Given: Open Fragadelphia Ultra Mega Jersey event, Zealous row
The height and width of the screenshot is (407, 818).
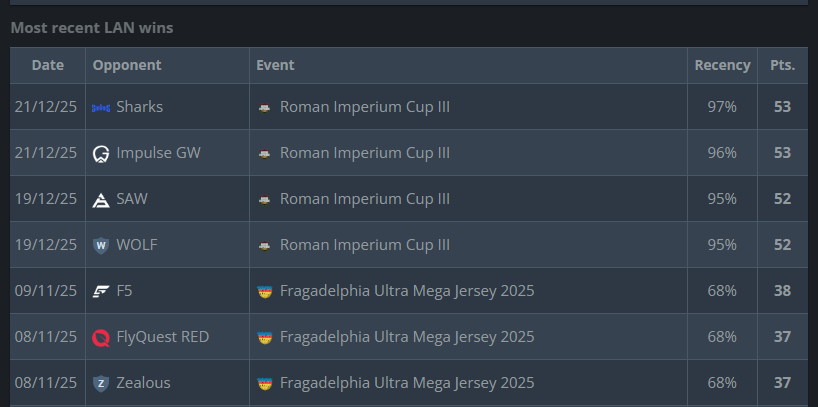Looking at the screenshot, I should click(406, 383).
